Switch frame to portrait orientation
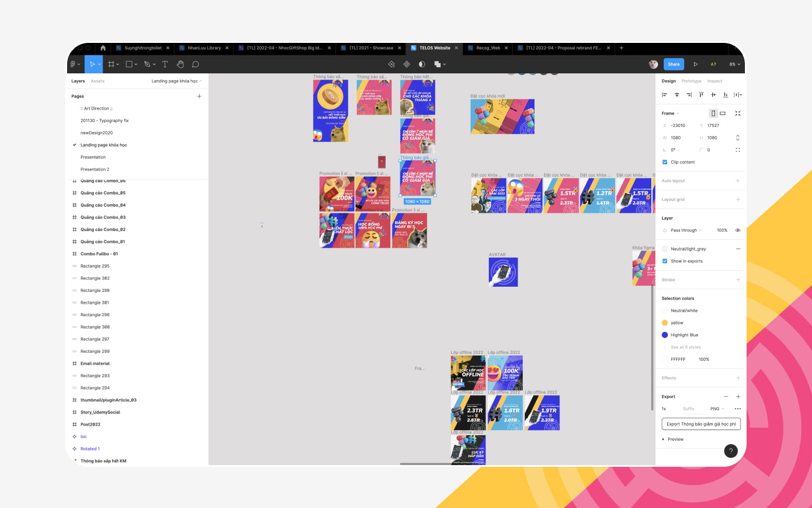812x508 pixels. click(x=713, y=113)
